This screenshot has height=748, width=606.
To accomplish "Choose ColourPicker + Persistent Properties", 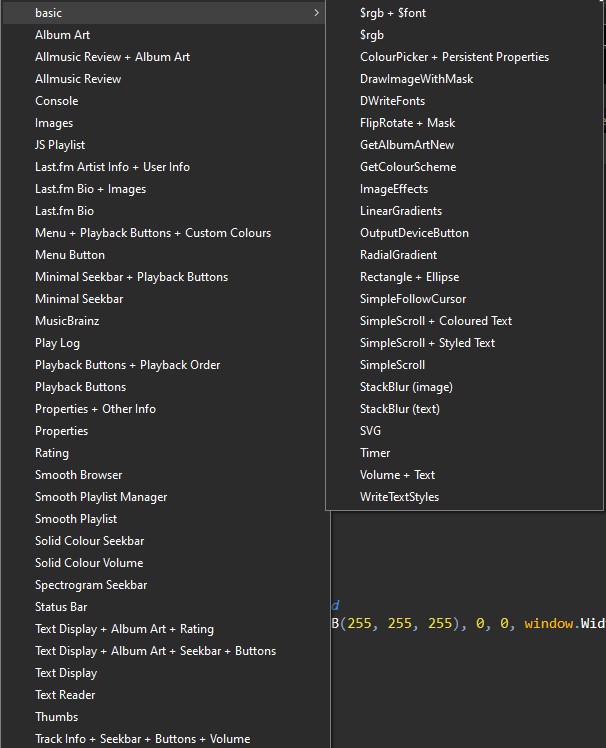I will [x=454, y=57].
